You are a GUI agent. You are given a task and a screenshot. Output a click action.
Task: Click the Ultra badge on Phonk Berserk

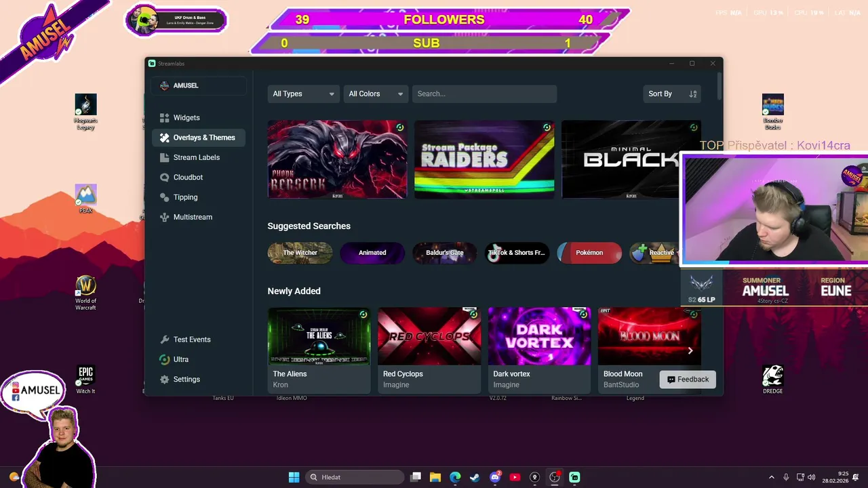400,127
